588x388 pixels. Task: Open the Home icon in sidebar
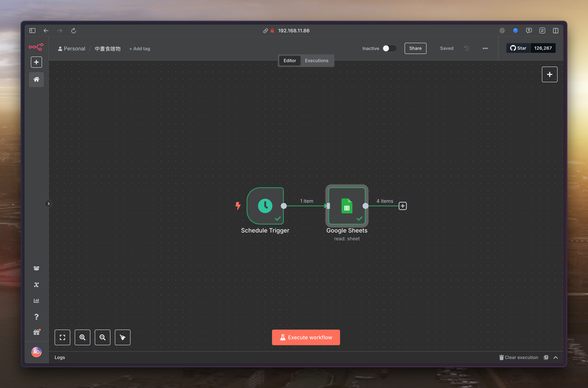pyautogui.click(x=36, y=79)
